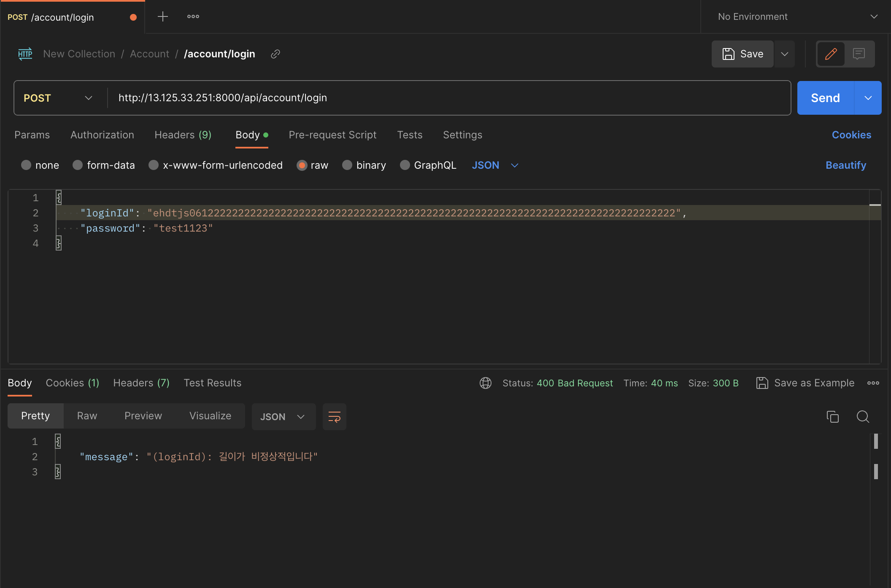Open the POST method dropdown
The height and width of the screenshot is (588, 891).
(x=58, y=98)
